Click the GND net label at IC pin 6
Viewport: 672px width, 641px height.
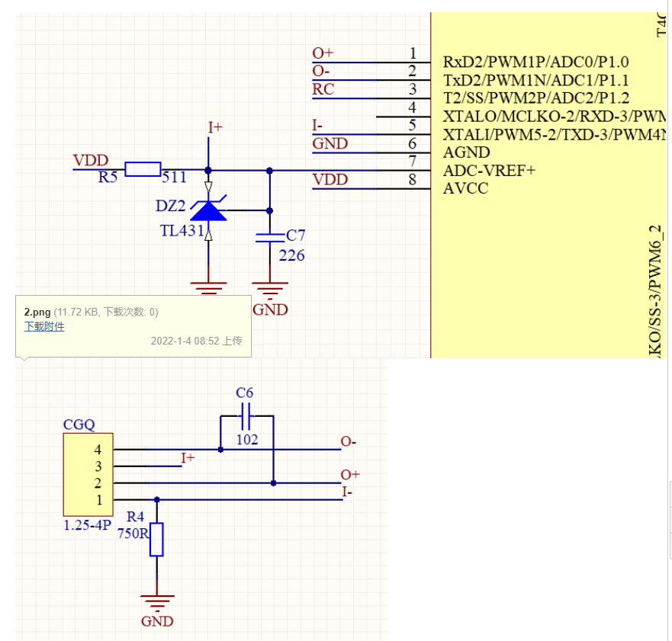(330, 143)
